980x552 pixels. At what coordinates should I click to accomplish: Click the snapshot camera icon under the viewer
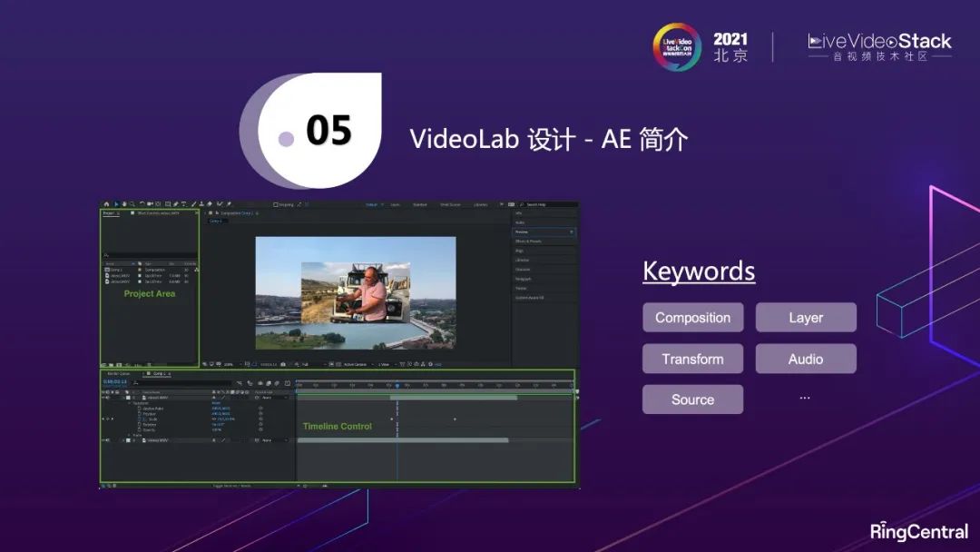point(283,364)
